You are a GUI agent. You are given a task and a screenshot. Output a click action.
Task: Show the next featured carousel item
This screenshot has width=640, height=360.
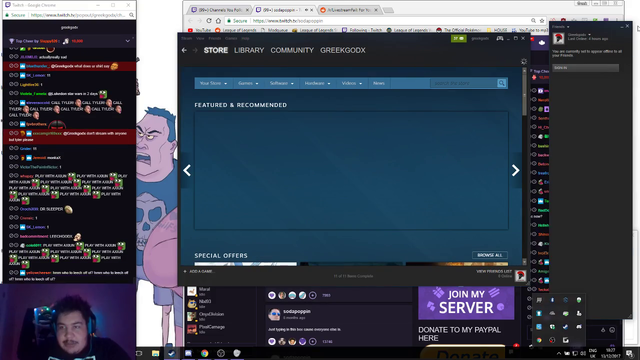[x=516, y=170]
